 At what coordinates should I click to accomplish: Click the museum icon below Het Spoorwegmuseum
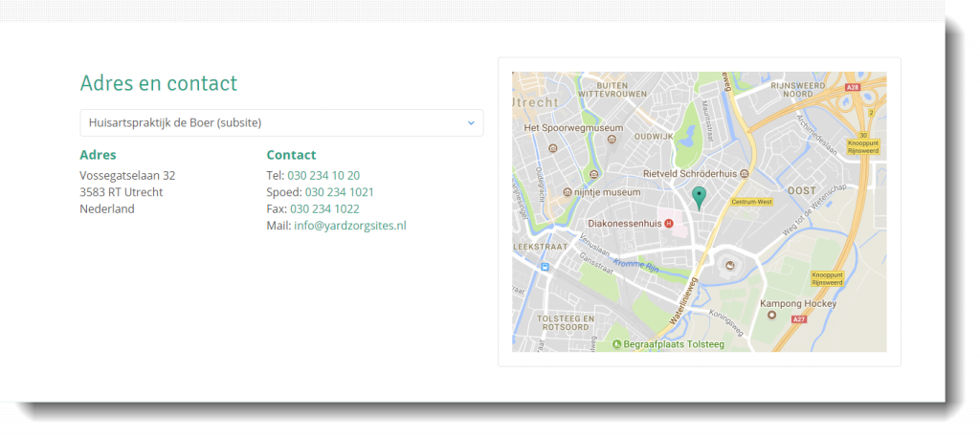click(593, 173)
